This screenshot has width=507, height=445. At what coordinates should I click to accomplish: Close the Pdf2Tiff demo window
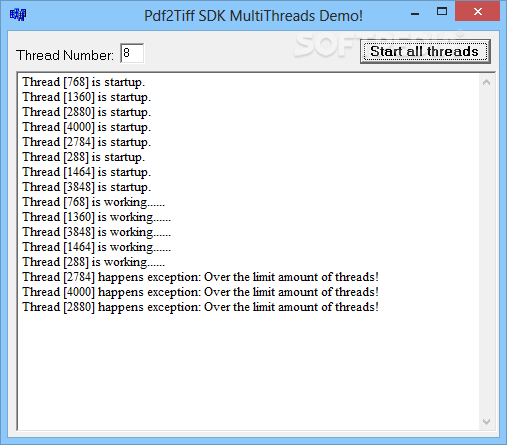(478, 12)
